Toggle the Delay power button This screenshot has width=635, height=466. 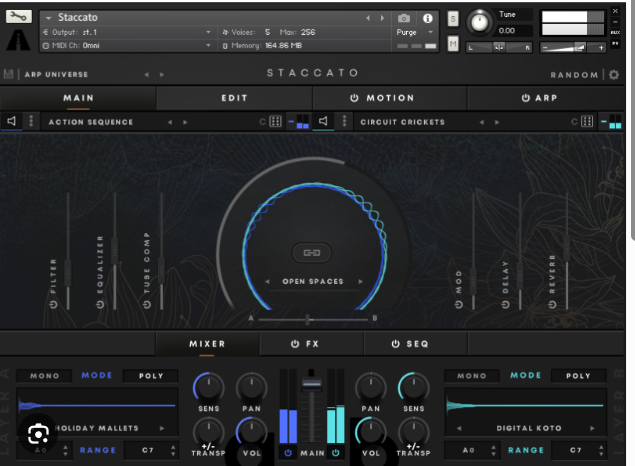[505, 304]
